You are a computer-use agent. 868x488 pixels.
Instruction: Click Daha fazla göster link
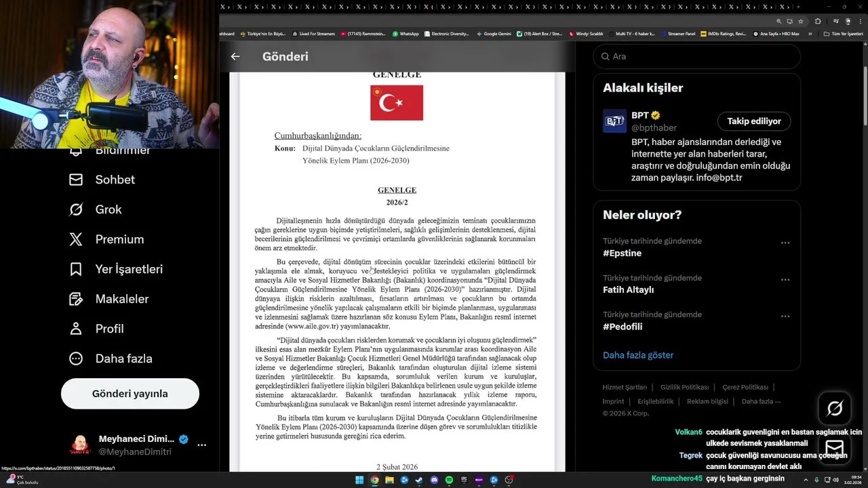(638, 355)
